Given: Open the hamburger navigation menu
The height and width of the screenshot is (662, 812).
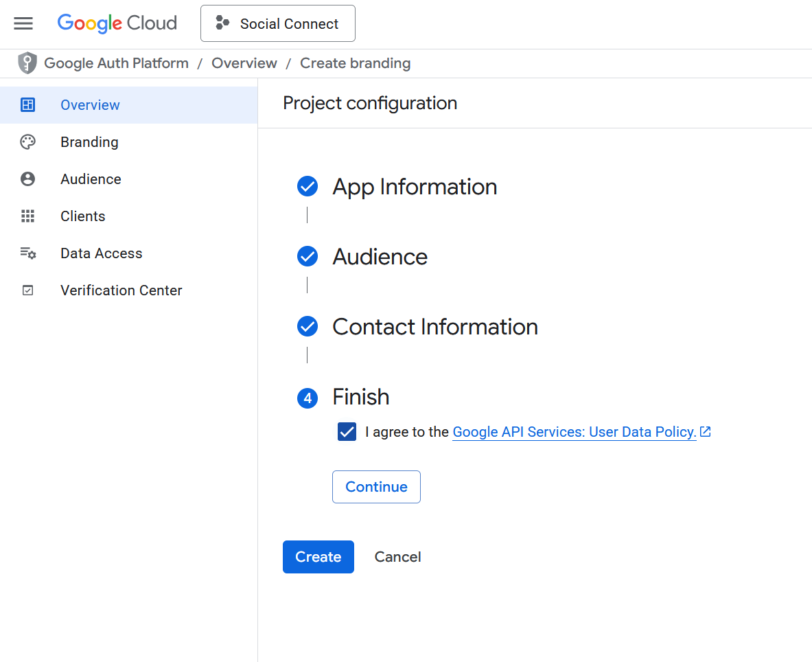Looking at the screenshot, I should click(x=23, y=23).
